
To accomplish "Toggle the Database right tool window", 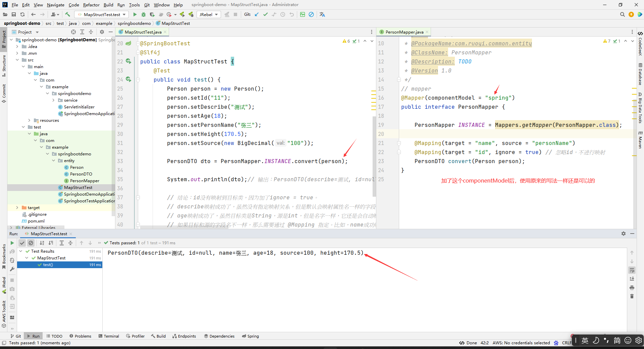I will [x=640, y=74].
